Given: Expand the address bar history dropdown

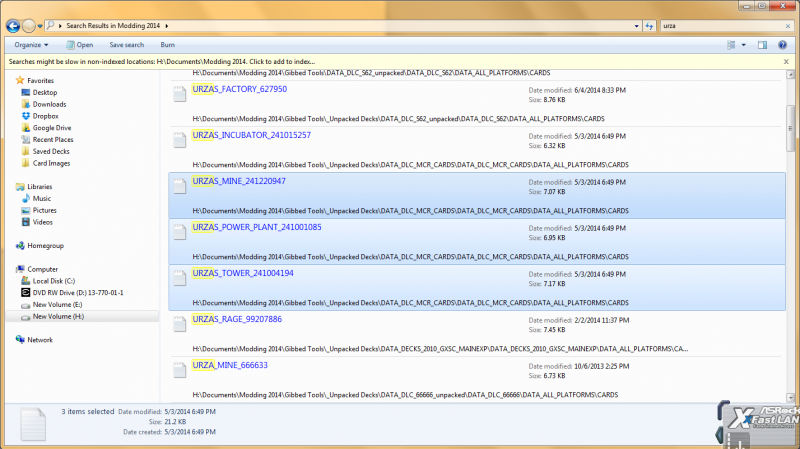Looking at the screenshot, I should [636, 26].
